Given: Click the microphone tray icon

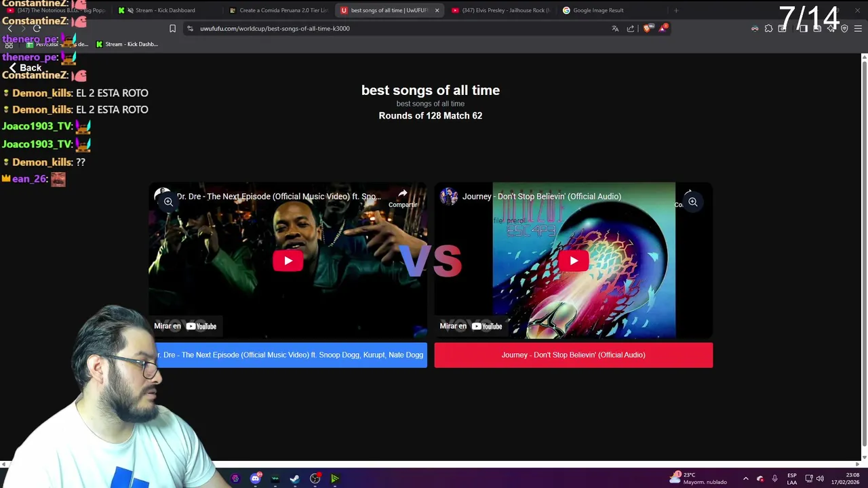Looking at the screenshot, I should coord(774,479).
